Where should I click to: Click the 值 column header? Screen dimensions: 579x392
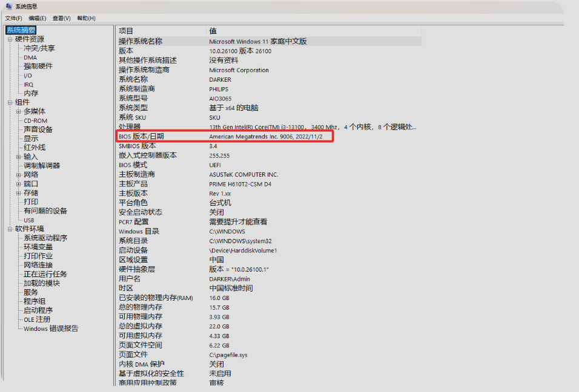[x=213, y=31]
